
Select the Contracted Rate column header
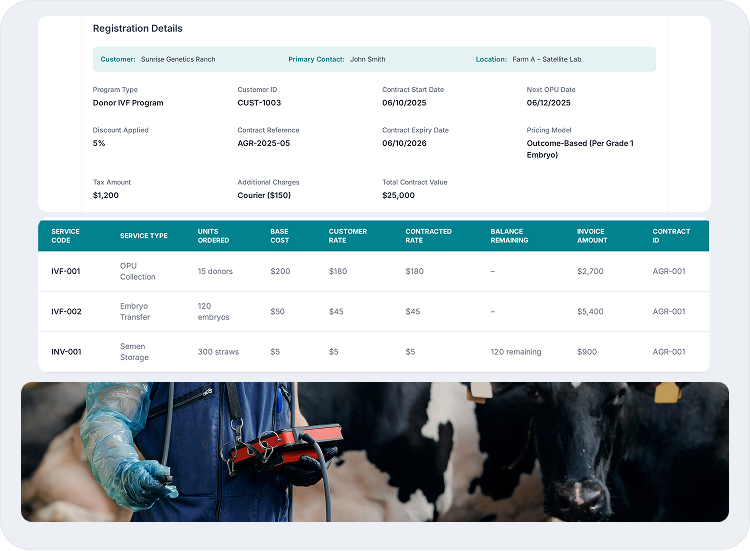coord(428,236)
